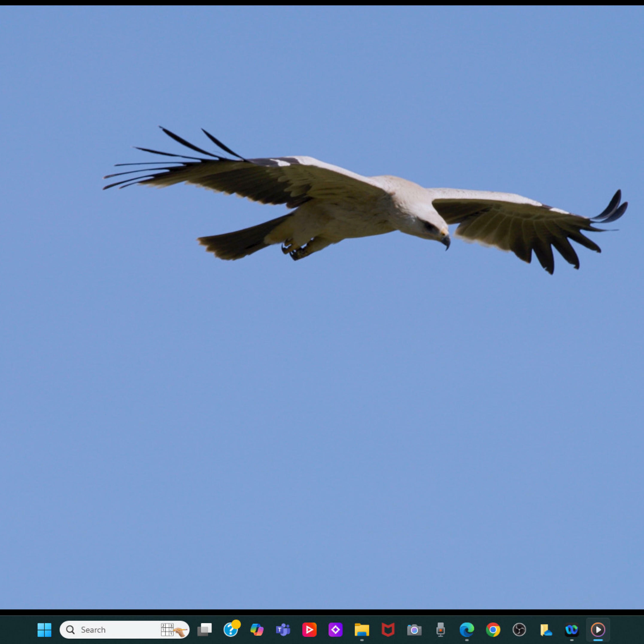Click the active Media Player taskbar icon
Screen dimensions: 644x644
point(598,630)
